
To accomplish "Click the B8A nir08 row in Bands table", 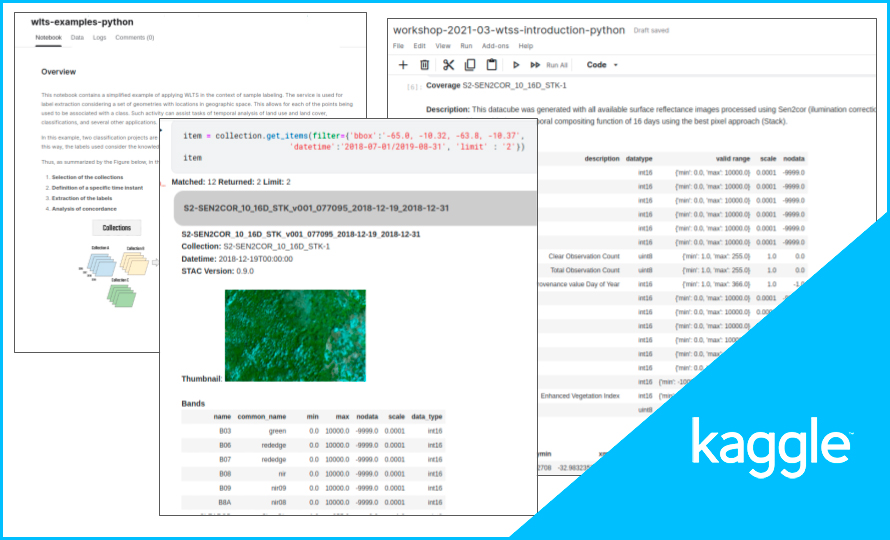I will click(313, 502).
